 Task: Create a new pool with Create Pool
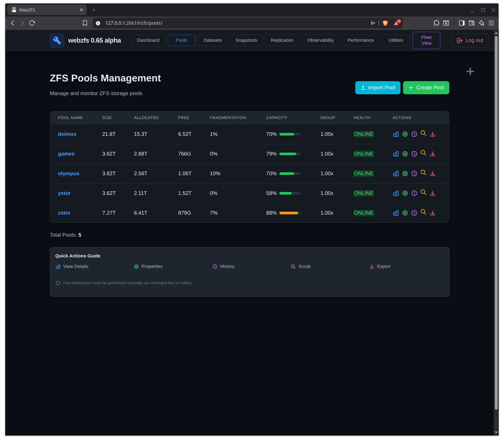(426, 87)
